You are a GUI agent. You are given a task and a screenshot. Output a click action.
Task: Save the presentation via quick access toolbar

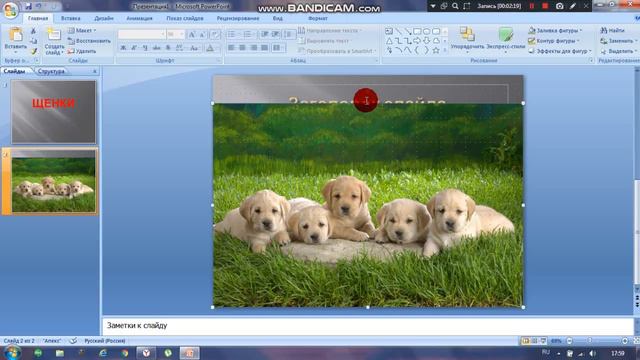click(x=28, y=6)
